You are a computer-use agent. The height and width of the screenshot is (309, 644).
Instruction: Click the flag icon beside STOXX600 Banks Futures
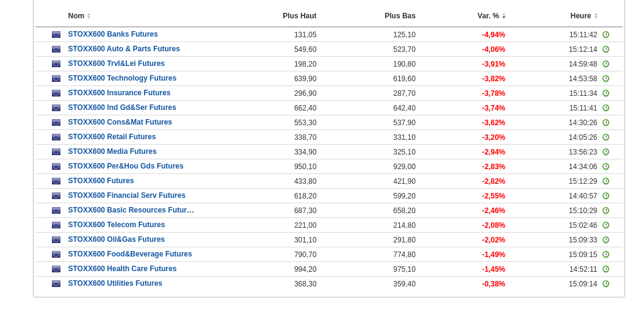pyautogui.click(x=56, y=35)
